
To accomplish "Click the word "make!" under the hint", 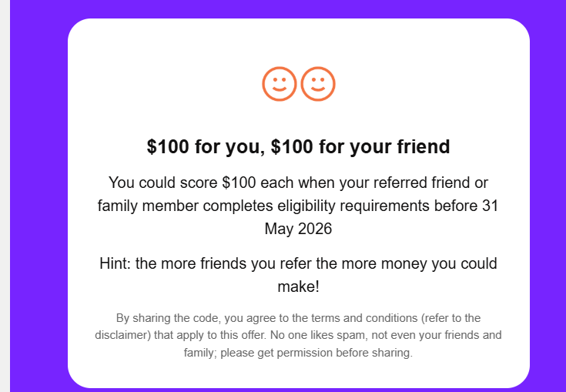I will 298,286.
